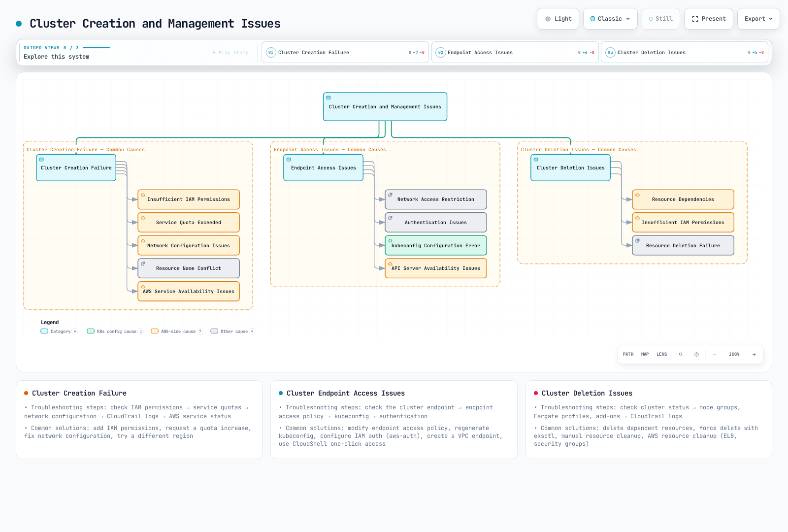Viewport: 788px width, 532px height.
Task: Toggle the AWS-side cause legend filter
Action: 177,332
